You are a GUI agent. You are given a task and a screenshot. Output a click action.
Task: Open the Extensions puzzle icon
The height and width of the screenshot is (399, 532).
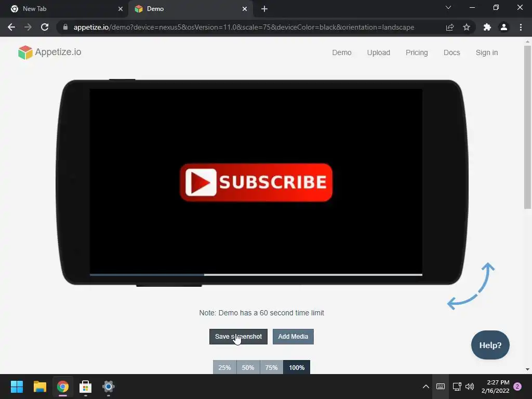(487, 27)
